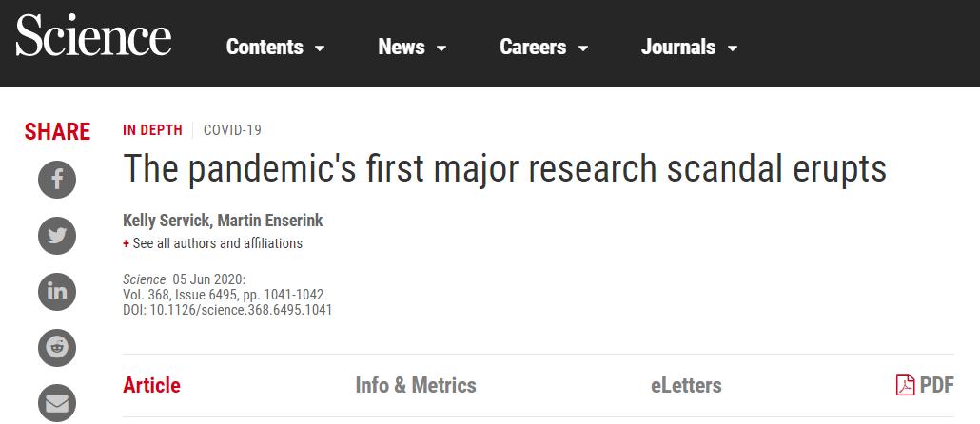Screen dimensions: 980x424
Task: Share article on Reddit
Action: (x=57, y=347)
